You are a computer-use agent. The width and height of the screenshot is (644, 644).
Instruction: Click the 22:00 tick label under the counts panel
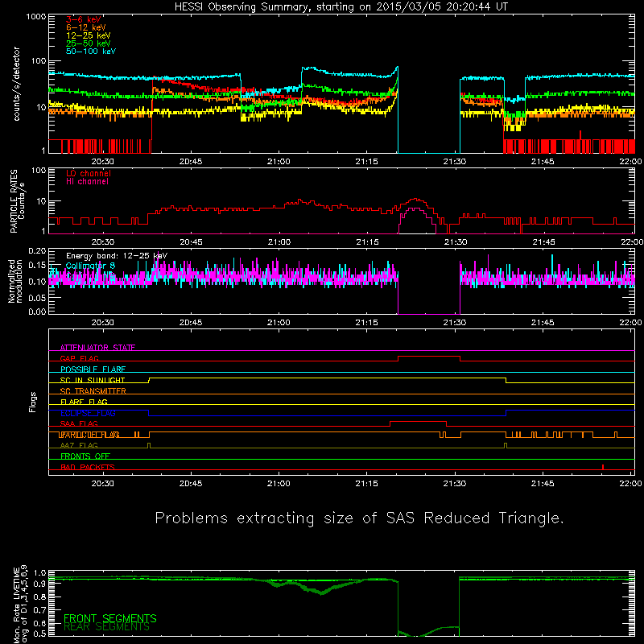pos(630,162)
